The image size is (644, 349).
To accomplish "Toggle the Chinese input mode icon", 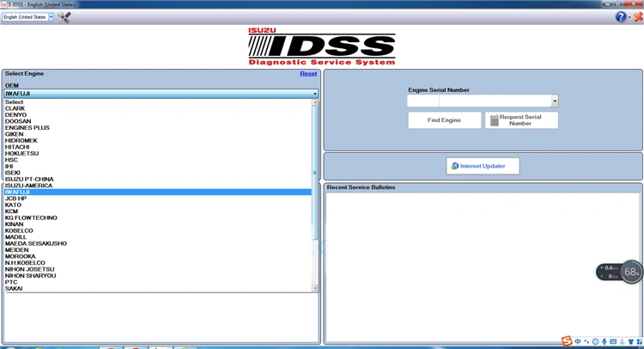I will pos(578,341).
